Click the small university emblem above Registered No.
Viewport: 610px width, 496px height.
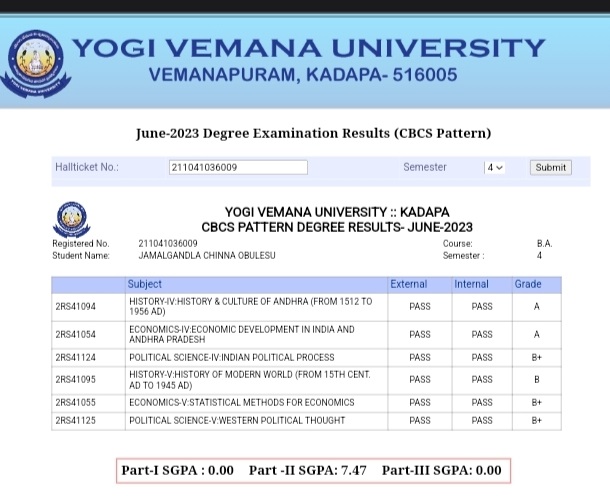click(71, 219)
